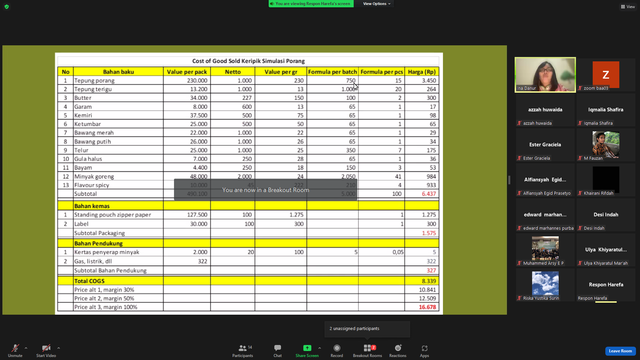Image resolution: width=640 pixels, height=360 pixels.
Task: Click the 'Total COGS' row label
Action: point(89,281)
